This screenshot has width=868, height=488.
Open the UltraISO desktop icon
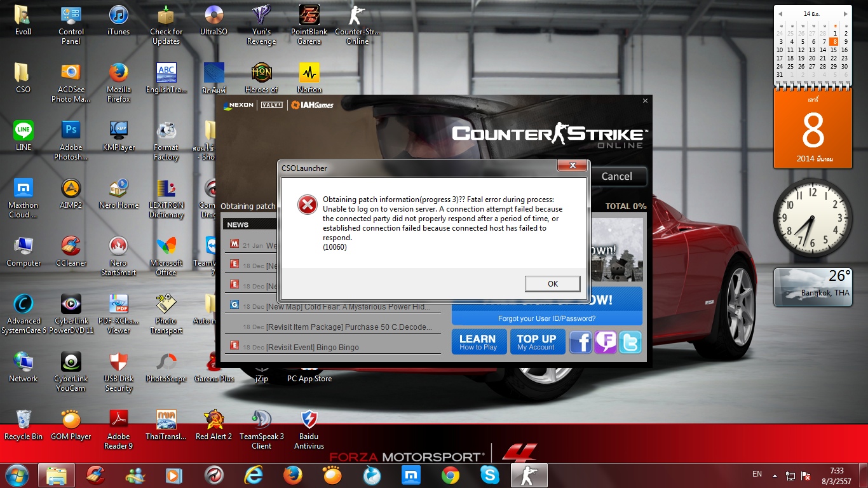tap(214, 20)
